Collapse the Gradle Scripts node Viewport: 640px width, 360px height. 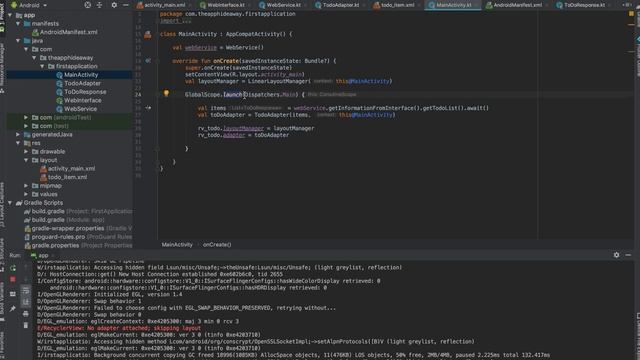tap(10, 202)
